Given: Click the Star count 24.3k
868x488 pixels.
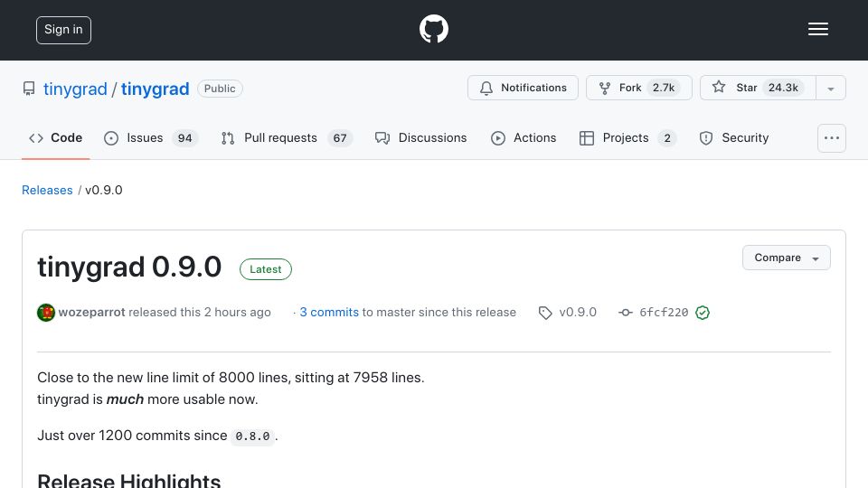Looking at the screenshot, I should pos(783,88).
